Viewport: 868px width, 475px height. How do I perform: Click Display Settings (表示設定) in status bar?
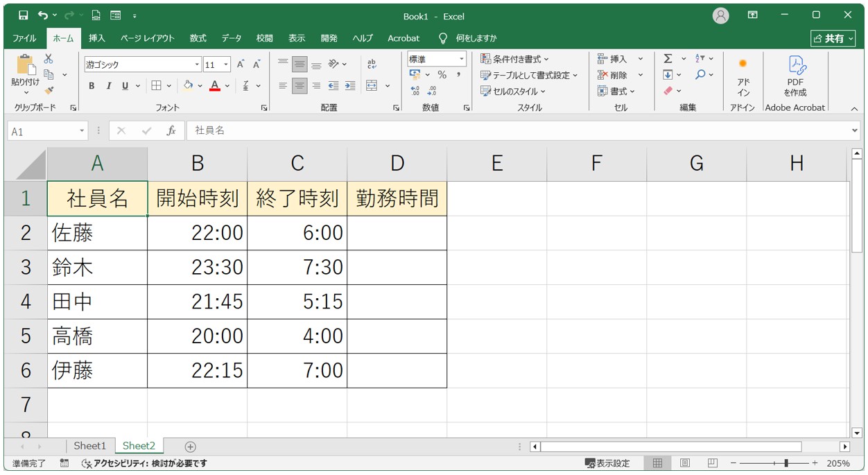pos(607,463)
